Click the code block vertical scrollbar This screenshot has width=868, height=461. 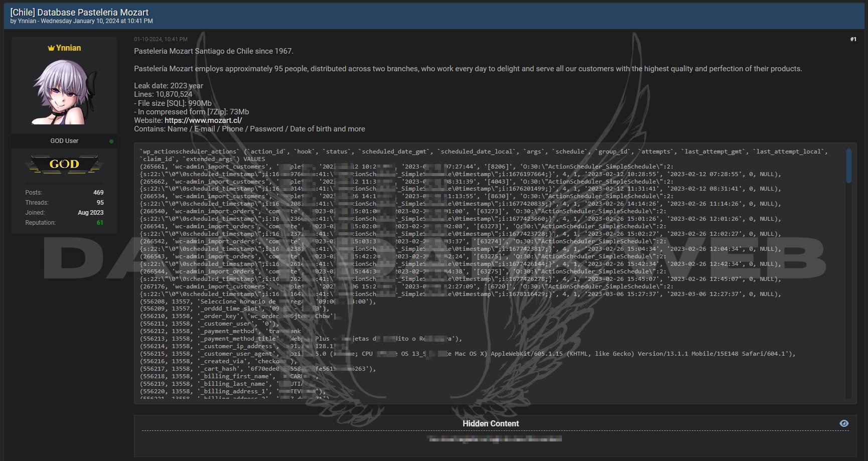click(x=848, y=166)
